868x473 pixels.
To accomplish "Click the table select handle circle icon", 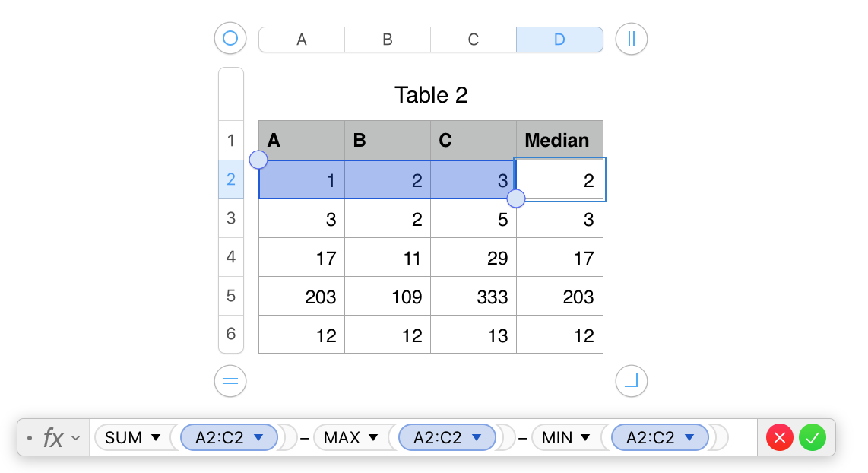I will click(x=230, y=38).
